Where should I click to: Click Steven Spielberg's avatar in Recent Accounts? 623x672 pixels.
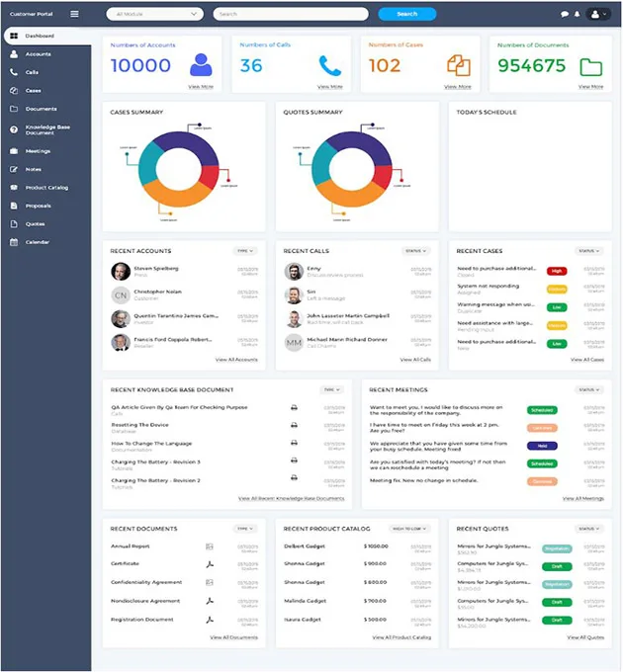pyautogui.click(x=121, y=271)
